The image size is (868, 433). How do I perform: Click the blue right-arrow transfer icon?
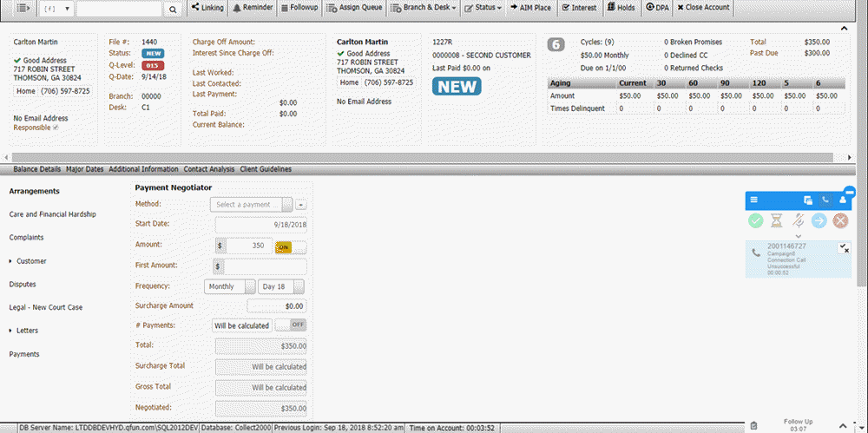coord(819,220)
